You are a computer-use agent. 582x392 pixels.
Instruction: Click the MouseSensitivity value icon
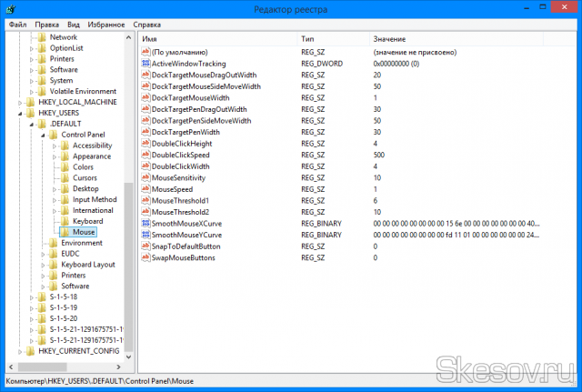pos(145,177)
